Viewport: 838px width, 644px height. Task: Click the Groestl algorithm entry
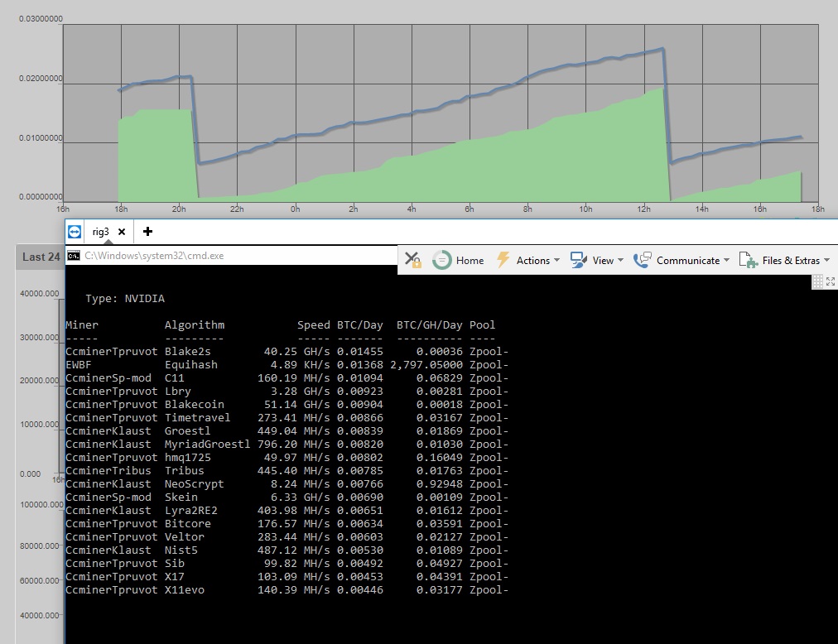click(188, 431)
